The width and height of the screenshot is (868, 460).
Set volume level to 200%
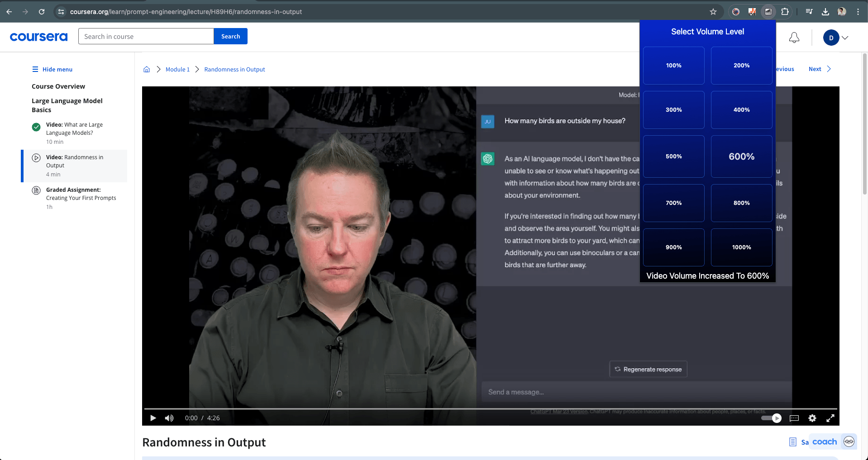741,66
